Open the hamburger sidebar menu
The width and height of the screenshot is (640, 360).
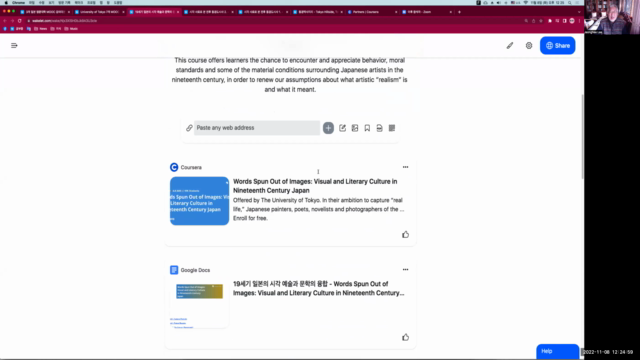coord(14,46)
